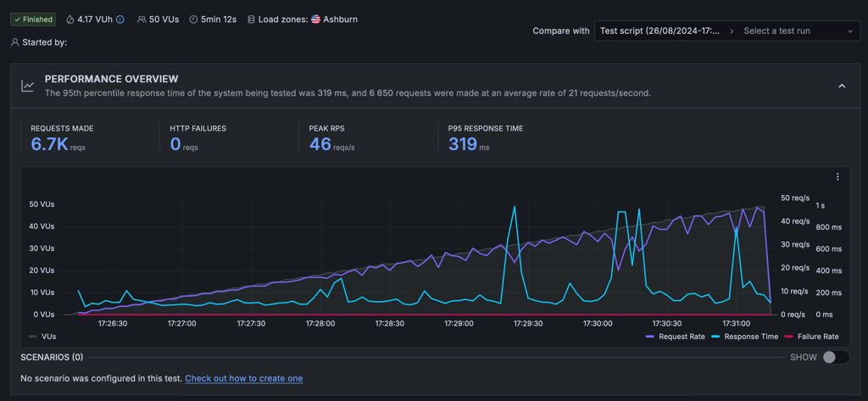Click the Performance Overview chart icon
The image size is (868, 401).
[x=28, y=86]
